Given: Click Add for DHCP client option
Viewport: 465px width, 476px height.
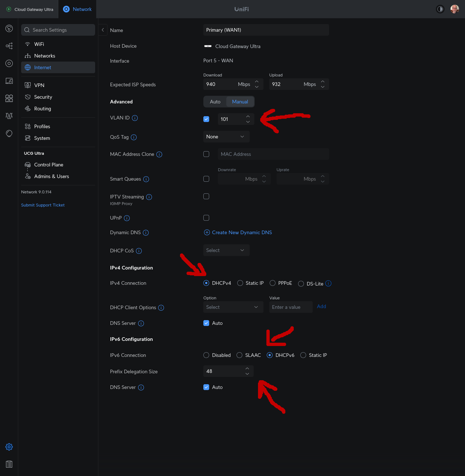Looking at the screenshot, I should click(x=321, y=306).
